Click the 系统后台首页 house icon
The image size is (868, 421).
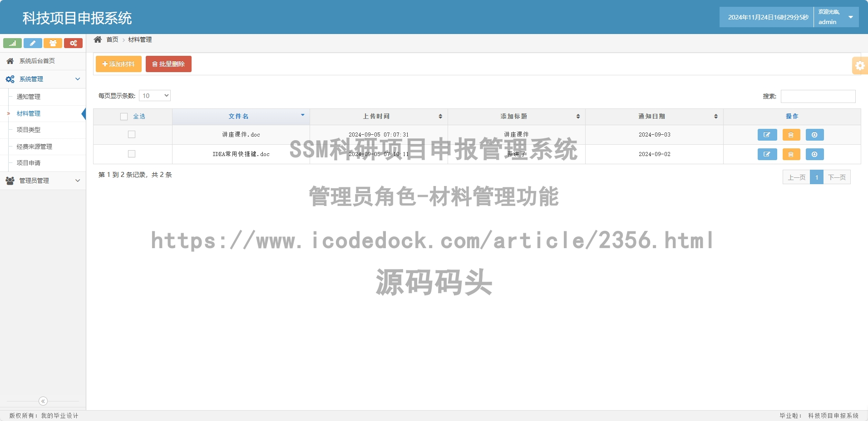pos(10,61)
